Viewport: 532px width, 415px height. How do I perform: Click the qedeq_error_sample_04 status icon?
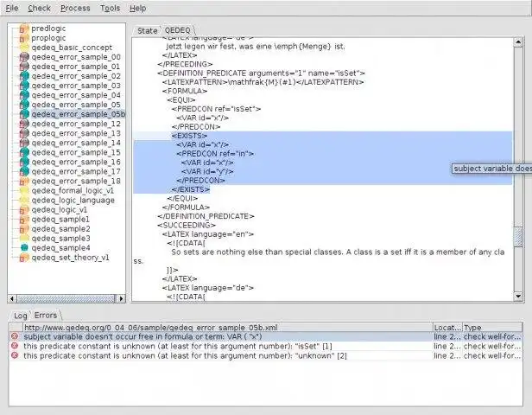click(24, 95)
